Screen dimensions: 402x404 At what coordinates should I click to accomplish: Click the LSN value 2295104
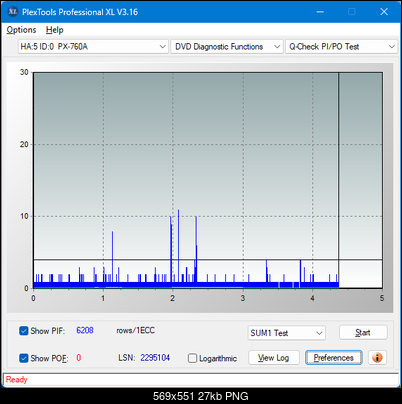155,358
